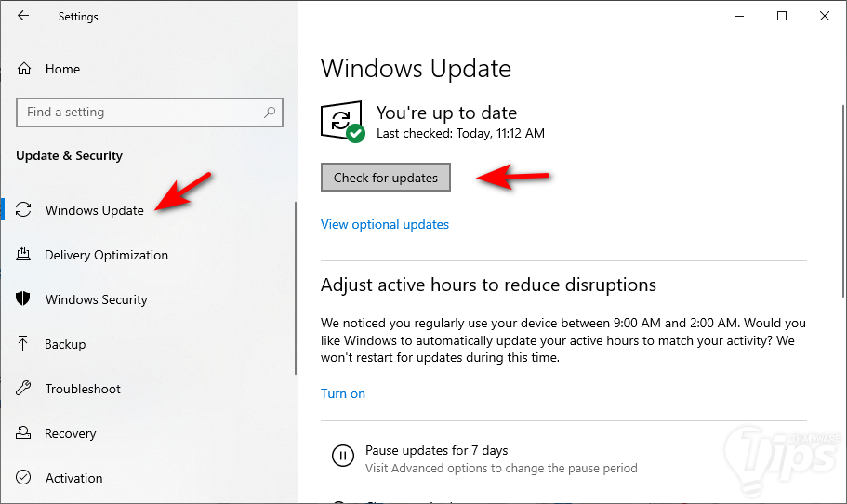Viewport: 847px width, 504px height.
Task: Click the search magnifier icon
Action: [270, 113]
